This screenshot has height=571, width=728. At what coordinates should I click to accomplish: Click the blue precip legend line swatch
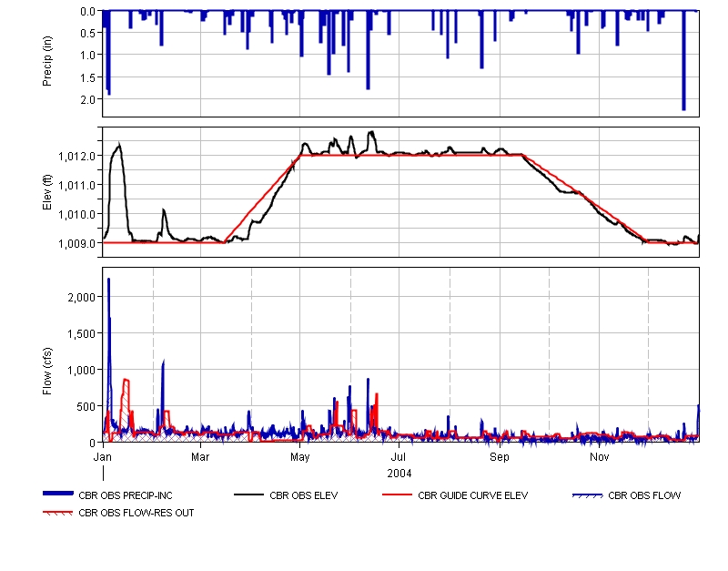coord(58,494)
